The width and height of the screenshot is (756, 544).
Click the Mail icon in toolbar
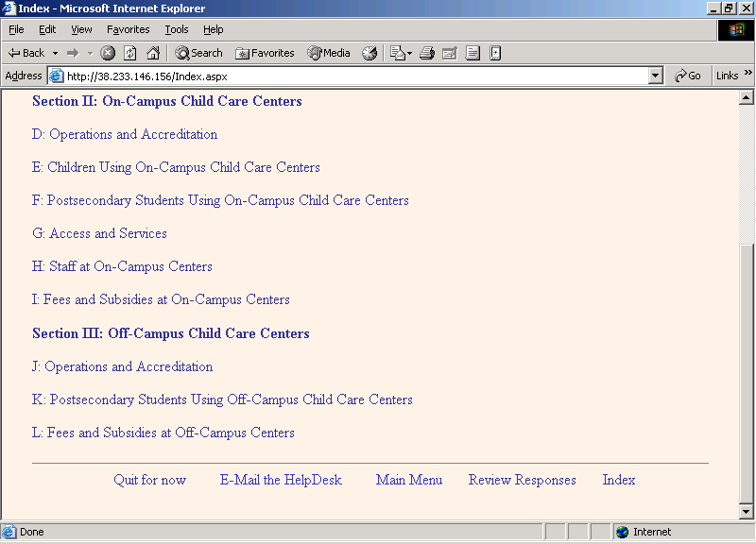397,53
